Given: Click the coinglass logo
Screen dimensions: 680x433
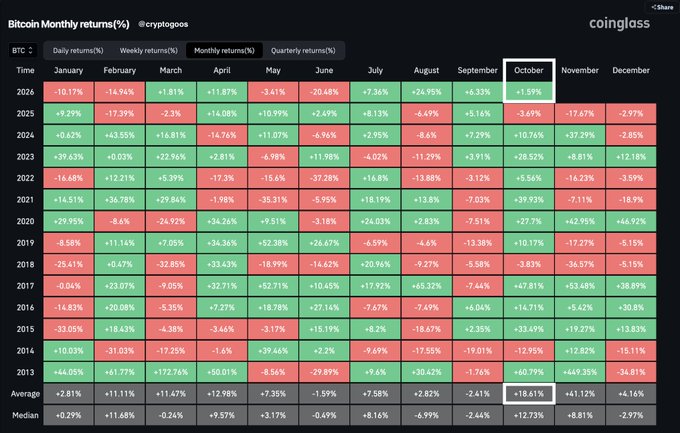Looking at the screenshot, I should point(619,23).
